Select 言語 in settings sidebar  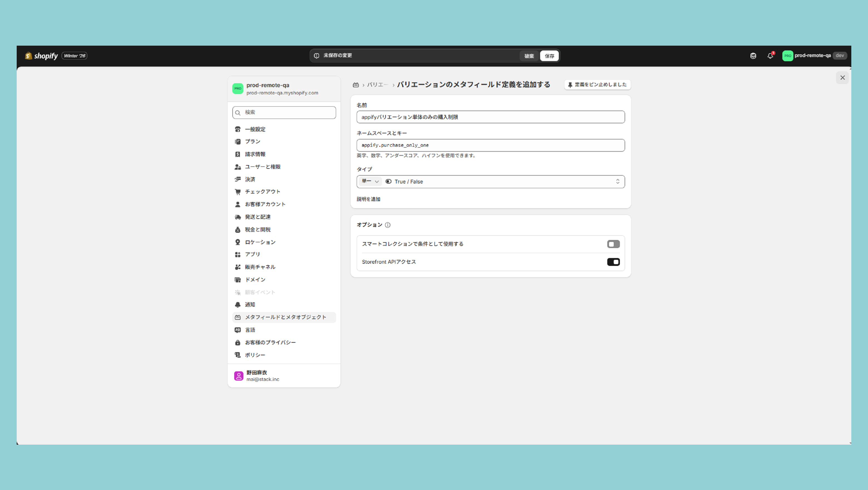[250, 330]
